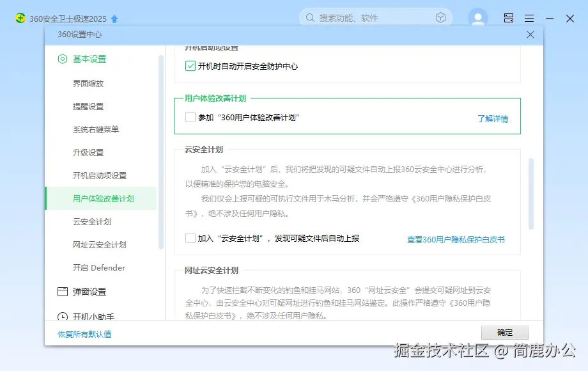588x371 pixels.
Task: Click the 云安全计划 section heading
Action: [204, 149]
